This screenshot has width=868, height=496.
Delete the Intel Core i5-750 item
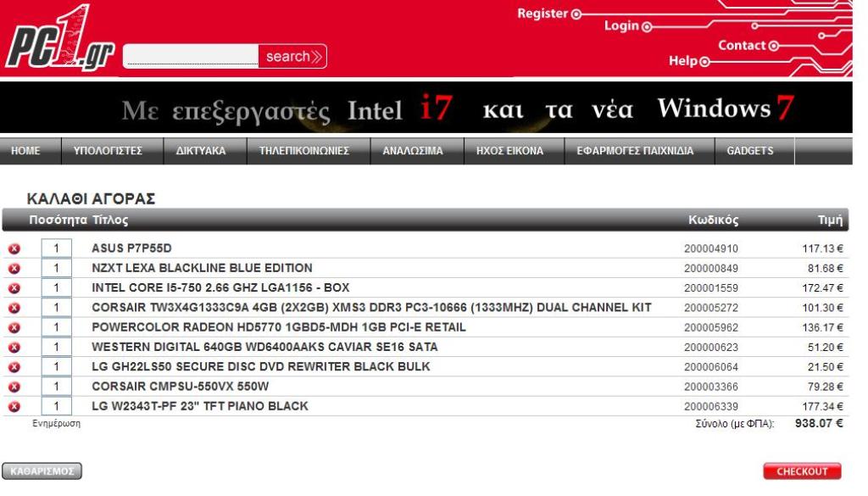tap(14, 288)
